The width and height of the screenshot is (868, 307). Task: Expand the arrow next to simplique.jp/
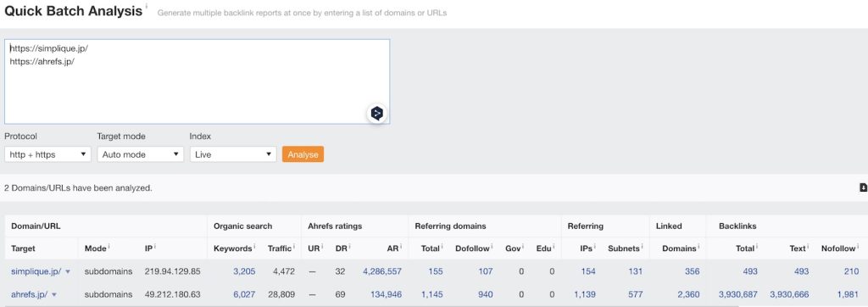tap(68, 272)
